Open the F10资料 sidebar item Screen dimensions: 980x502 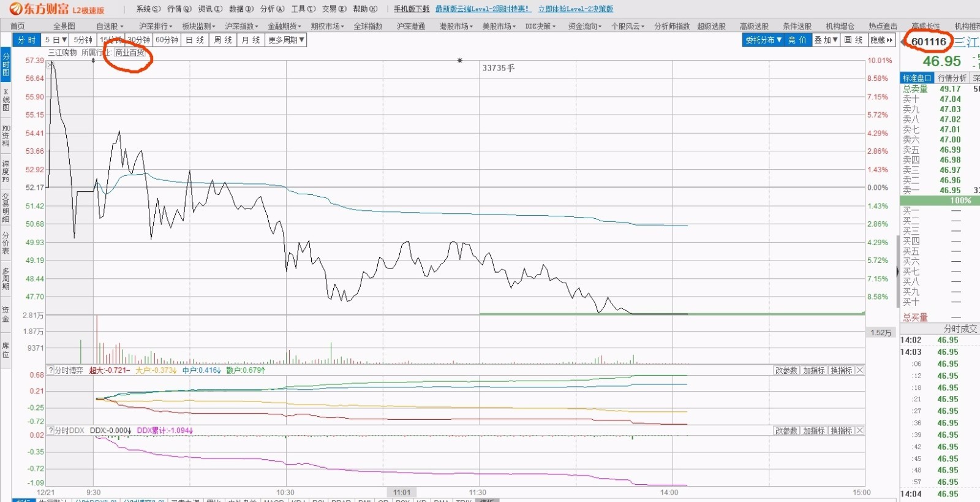(6, 135)
